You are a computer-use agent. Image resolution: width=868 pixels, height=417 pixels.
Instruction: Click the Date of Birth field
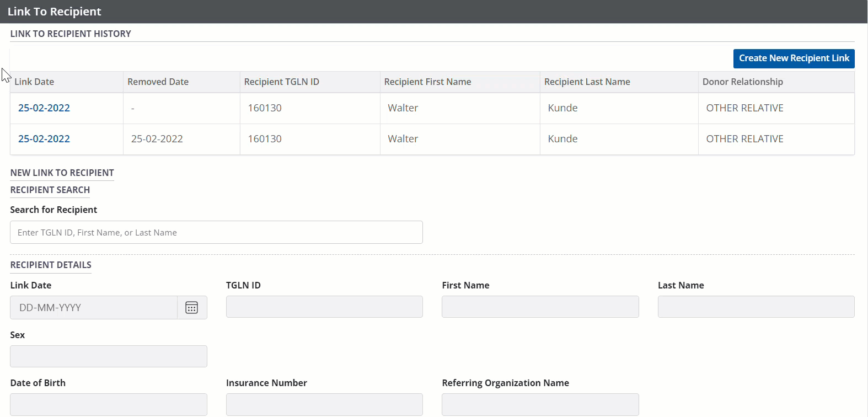click(109, 404)
